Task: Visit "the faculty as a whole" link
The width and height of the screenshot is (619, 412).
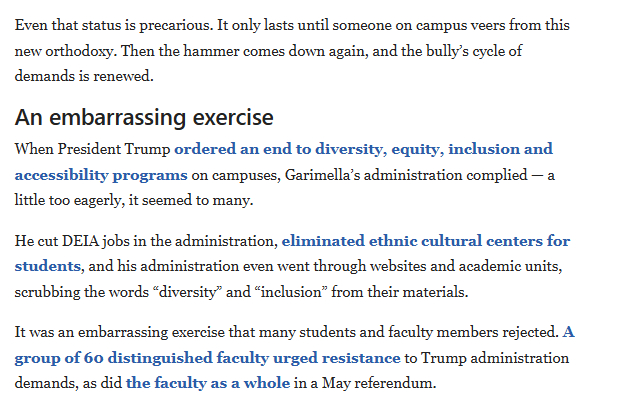Action: [x=206, y=383]
